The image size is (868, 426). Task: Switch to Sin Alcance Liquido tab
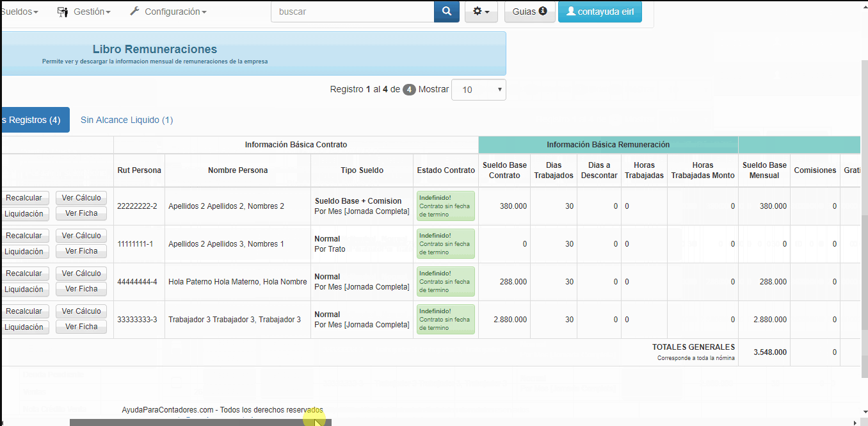126,120
